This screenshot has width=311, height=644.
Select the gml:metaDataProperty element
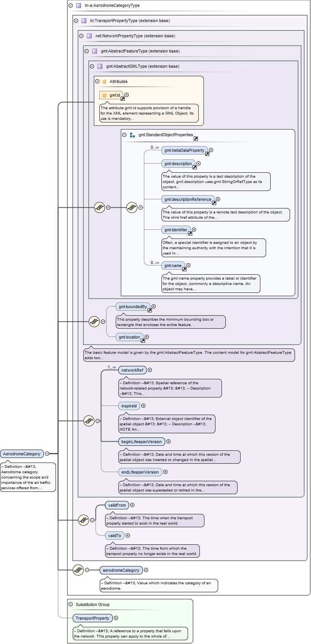185,150
